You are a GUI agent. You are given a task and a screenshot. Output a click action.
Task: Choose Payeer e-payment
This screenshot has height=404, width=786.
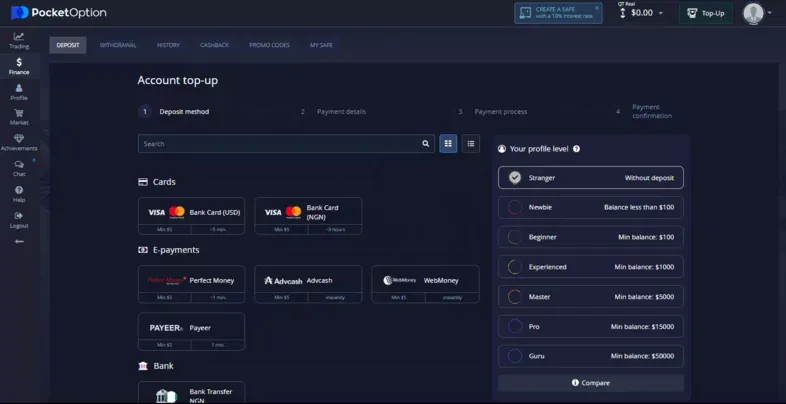tap(191, 331)
